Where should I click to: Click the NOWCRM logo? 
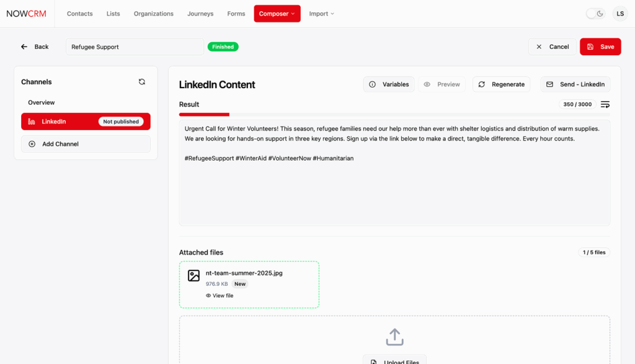[27, 14]
